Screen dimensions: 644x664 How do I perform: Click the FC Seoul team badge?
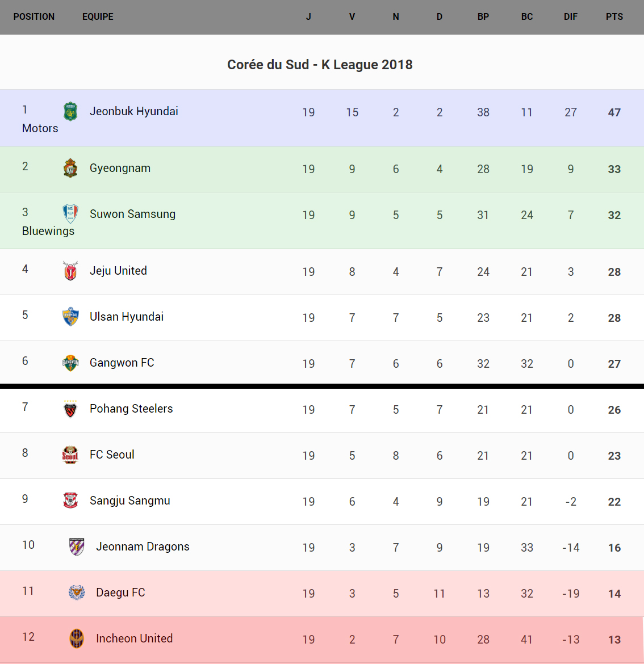pyautogui.click(x=70, y=455)
